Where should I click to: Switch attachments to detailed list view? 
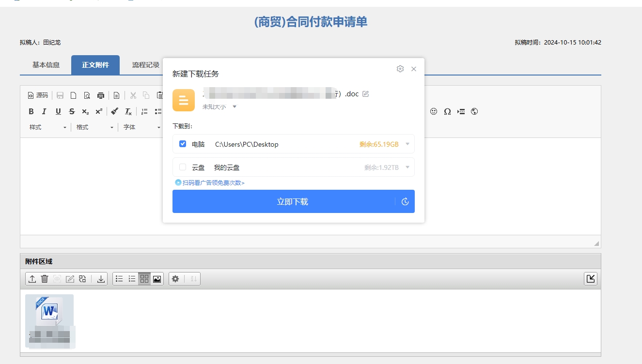pyautogui.click(x=132, y=279)
